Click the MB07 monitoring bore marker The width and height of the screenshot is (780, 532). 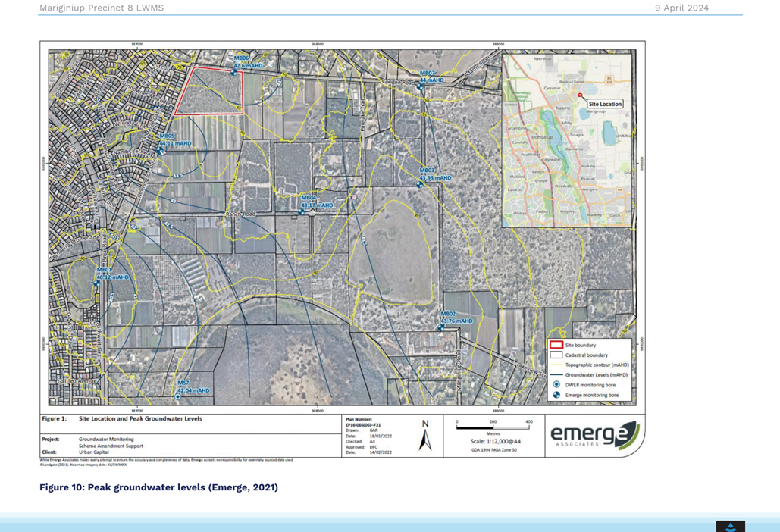421,86
